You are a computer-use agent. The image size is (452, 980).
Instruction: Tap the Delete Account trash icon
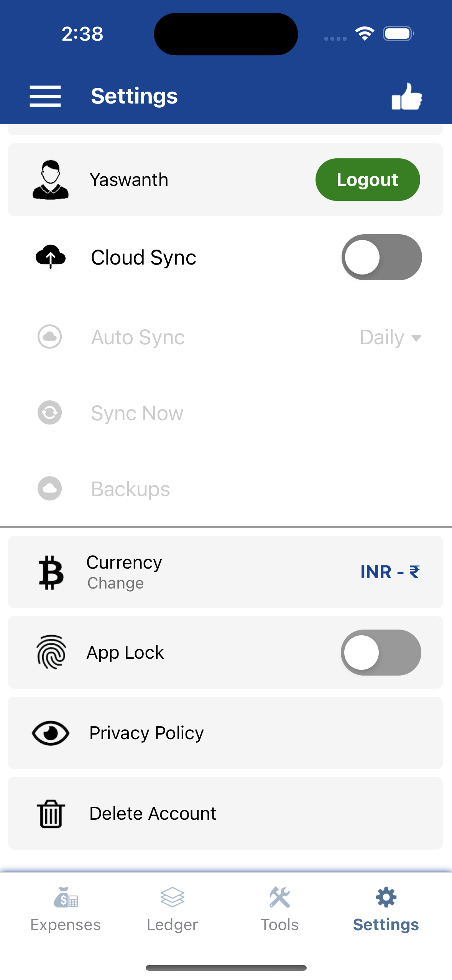click(51, 814)
